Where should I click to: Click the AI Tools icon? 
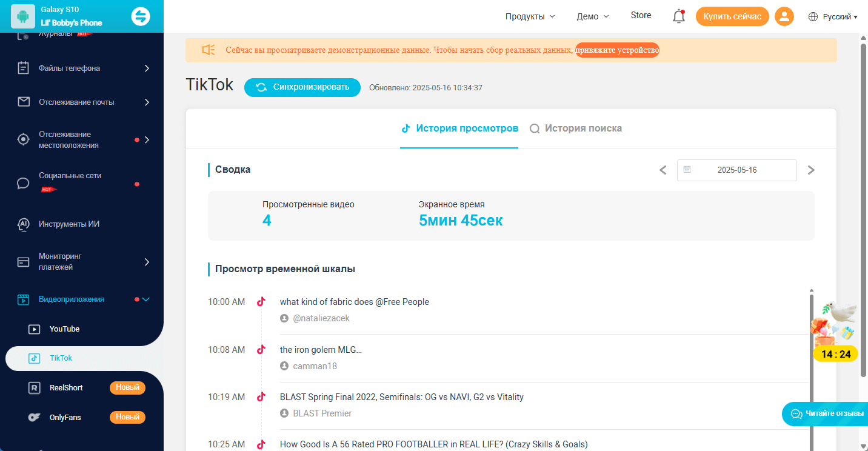24,224
